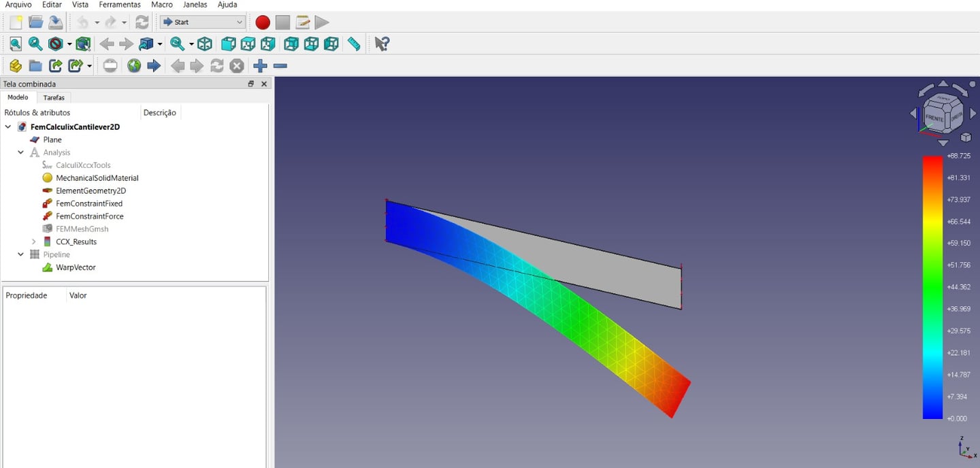This screenshot has height=468, width=980.
Task: Switch to the Tarefas tab
Action: coord(54,97)
